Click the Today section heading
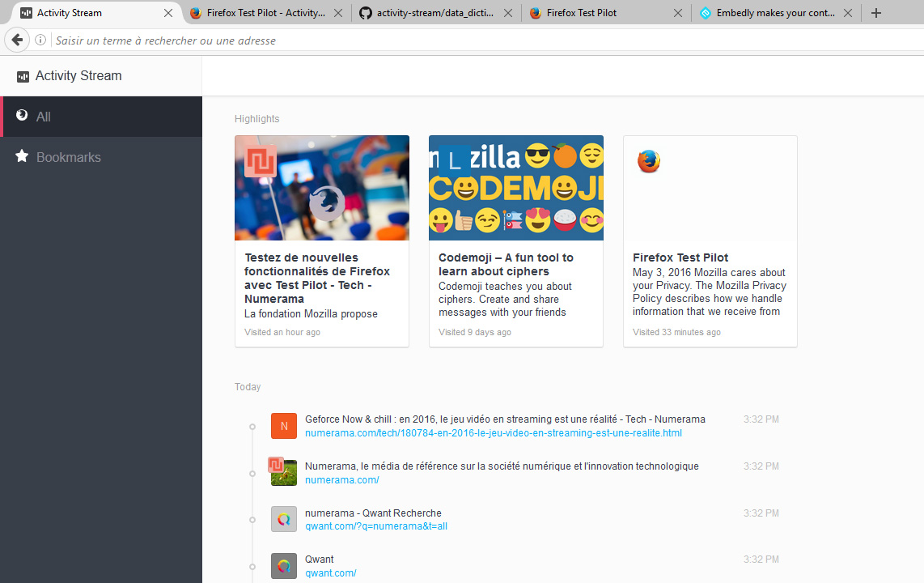The image size is (924, 583). (248, 387)
